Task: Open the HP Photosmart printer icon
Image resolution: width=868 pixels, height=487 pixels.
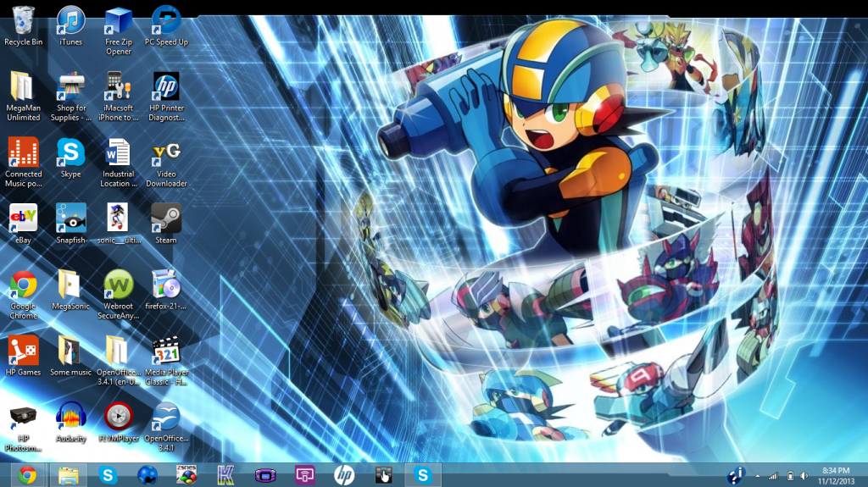Action: (x=23, y=427)
